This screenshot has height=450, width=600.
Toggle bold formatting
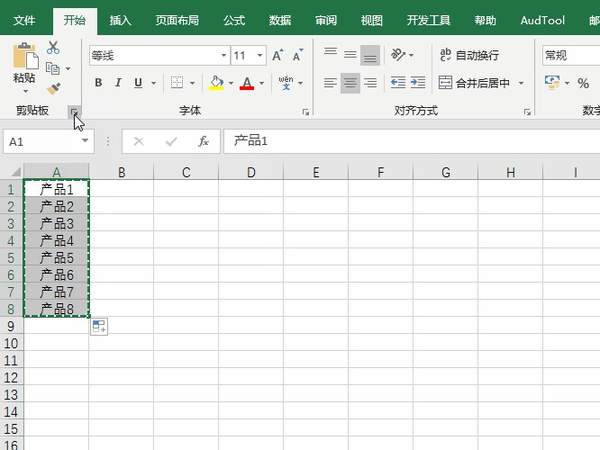coord(96,83)
